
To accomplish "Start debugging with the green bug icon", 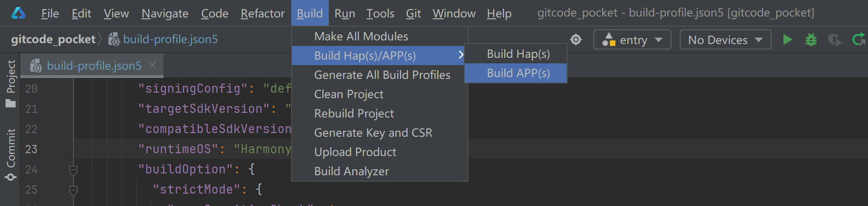I will pos(811,40).
